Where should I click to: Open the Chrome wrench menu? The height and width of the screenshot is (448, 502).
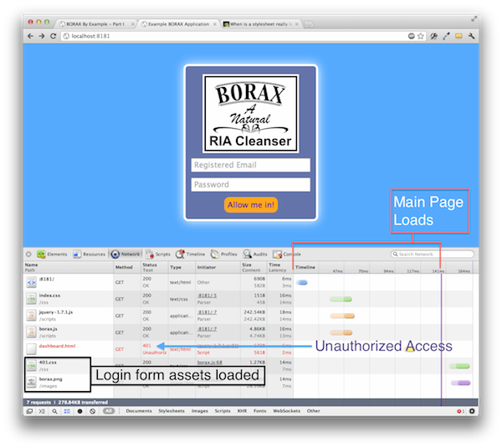point(471,36)
